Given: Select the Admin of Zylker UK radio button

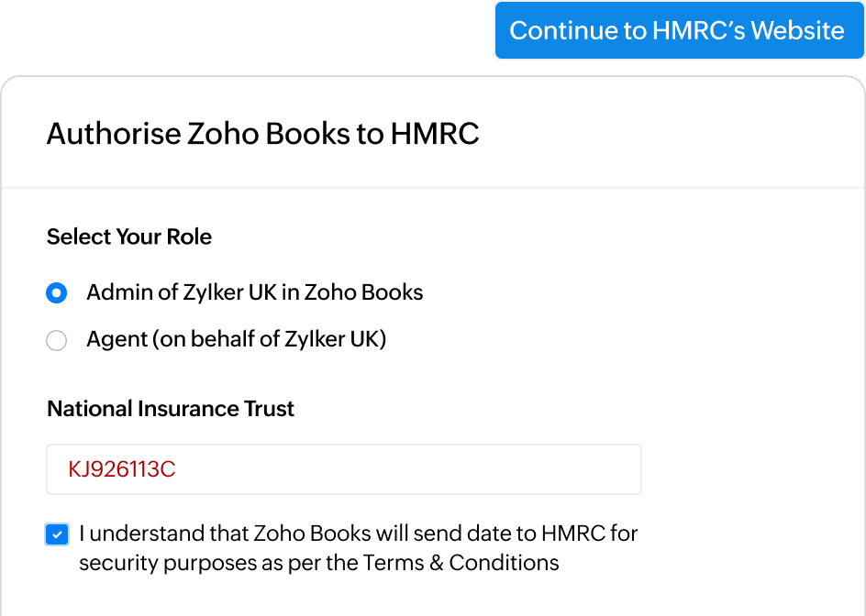Looking at the screenshot, I should (57, 293).
